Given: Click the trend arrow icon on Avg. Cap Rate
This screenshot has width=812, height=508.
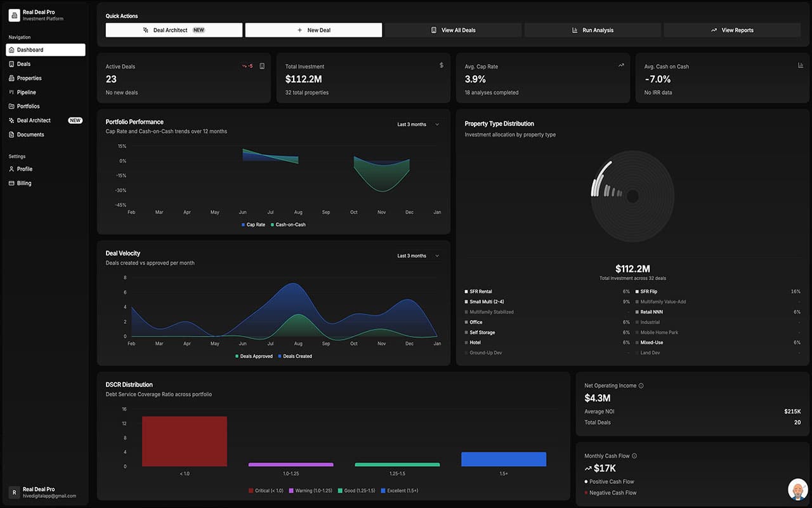Looking at the screenshot, I should (621, 65).
